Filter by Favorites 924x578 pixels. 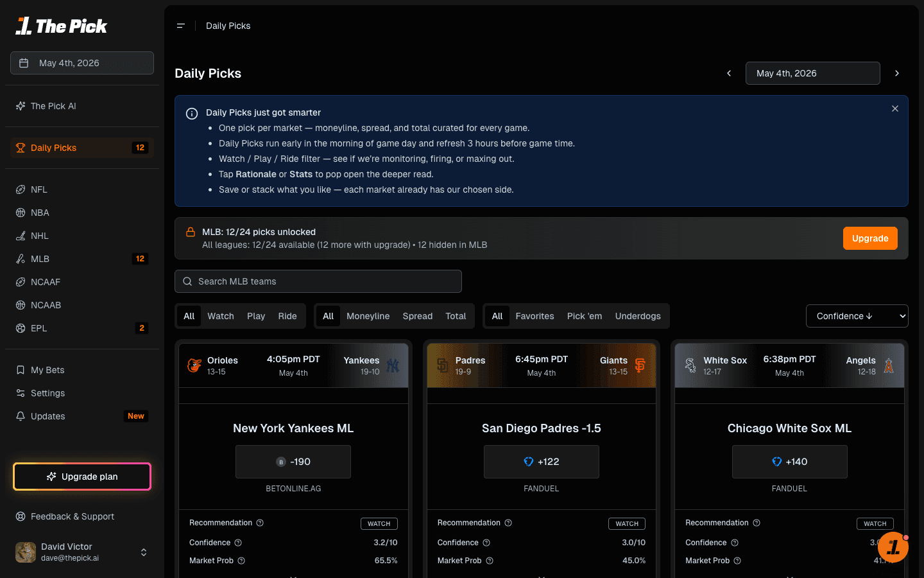tap(535, 316)
